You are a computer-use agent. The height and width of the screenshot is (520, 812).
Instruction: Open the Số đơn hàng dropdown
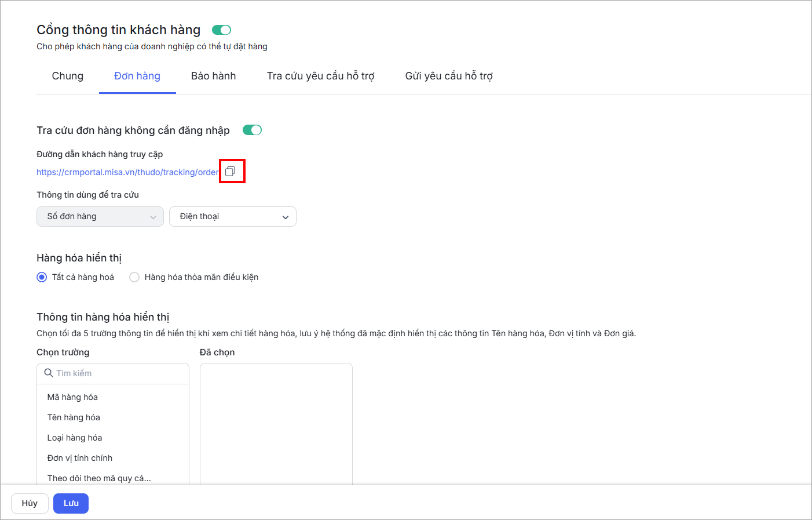(x=100, y=216)
